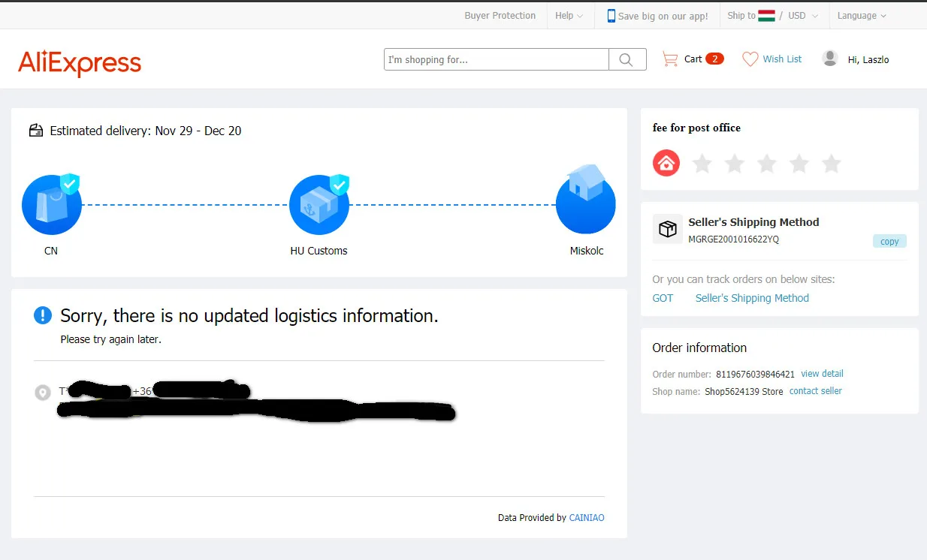Click the 'fee for post office' heading
The height and width of the screenshot is (560, 927).
coord(696,128)
